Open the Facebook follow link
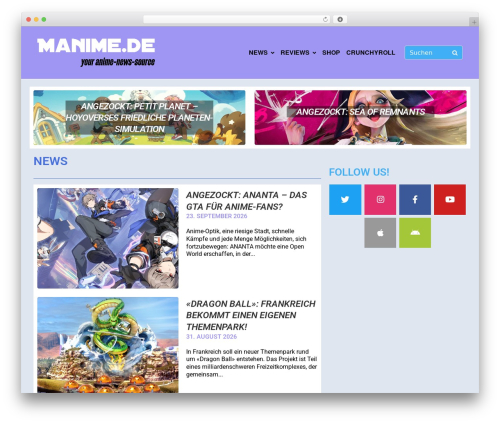 click(415, 199)
